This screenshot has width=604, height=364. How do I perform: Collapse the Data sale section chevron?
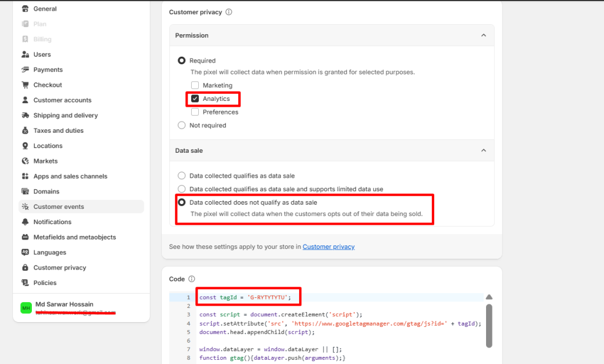[484, 150]
